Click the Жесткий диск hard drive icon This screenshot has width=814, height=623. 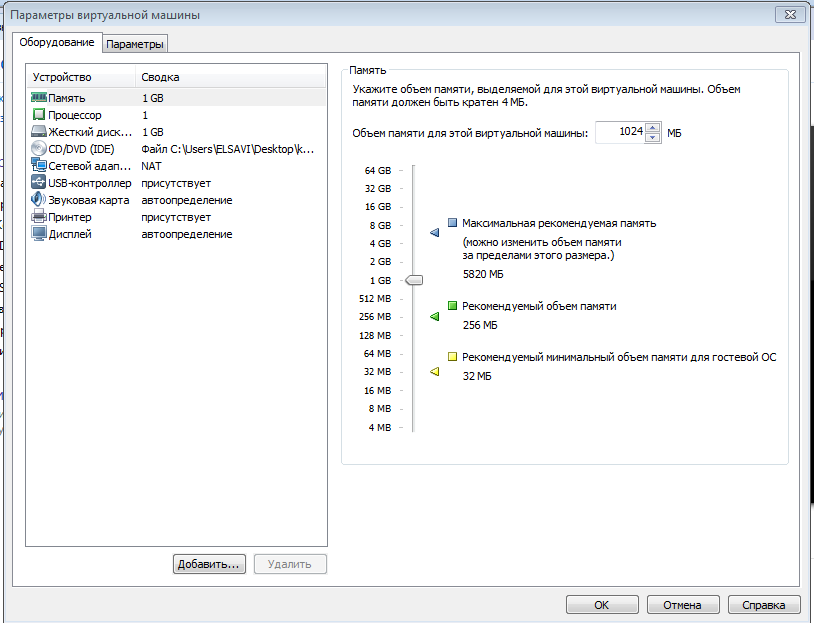[x=39, y=132]
